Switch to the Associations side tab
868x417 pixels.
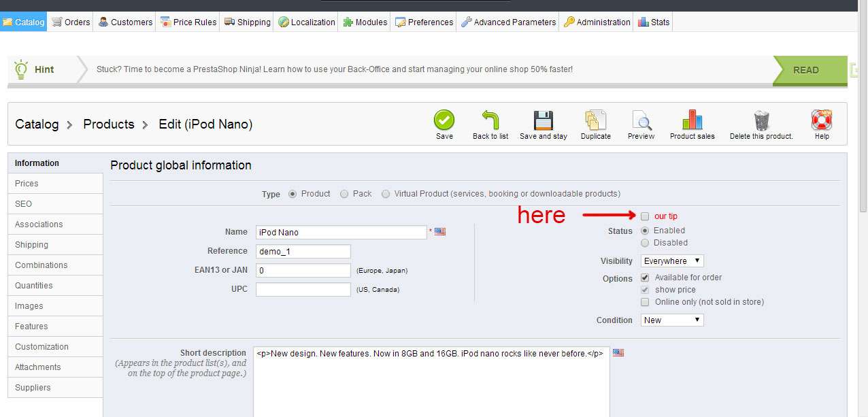tap(55, 224)
